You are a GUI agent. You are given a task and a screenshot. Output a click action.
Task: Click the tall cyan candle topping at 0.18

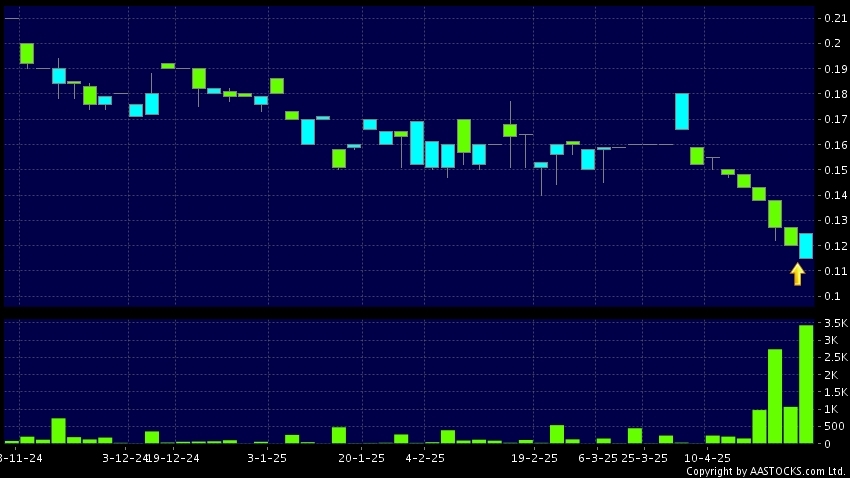click(682, 112)
